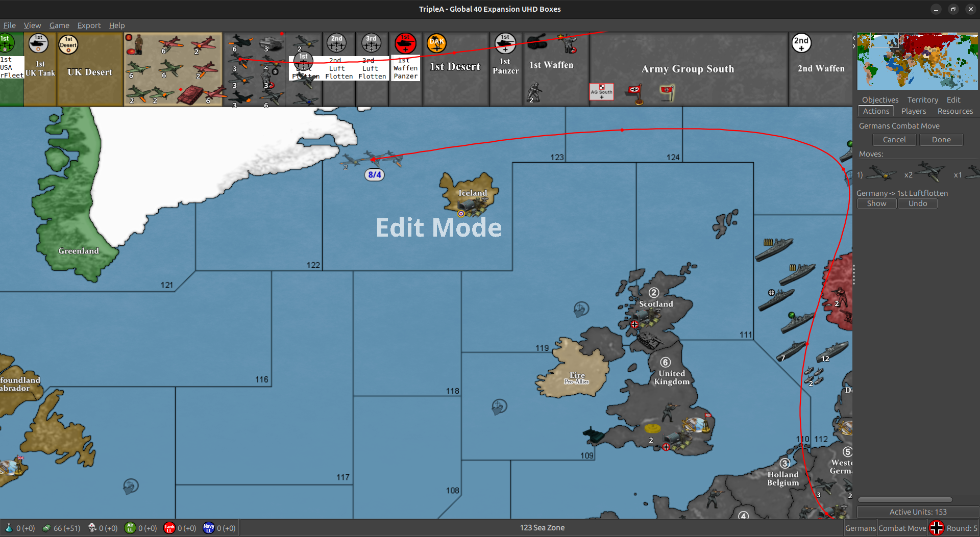Click the Tank LL resource icon
This screenshot has height=537, width=980.
[169, 528]
